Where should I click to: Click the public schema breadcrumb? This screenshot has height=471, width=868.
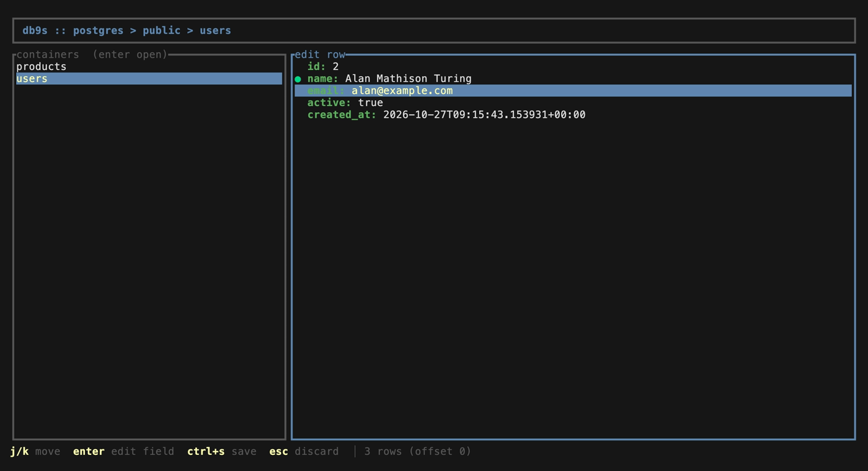(161, 30)
